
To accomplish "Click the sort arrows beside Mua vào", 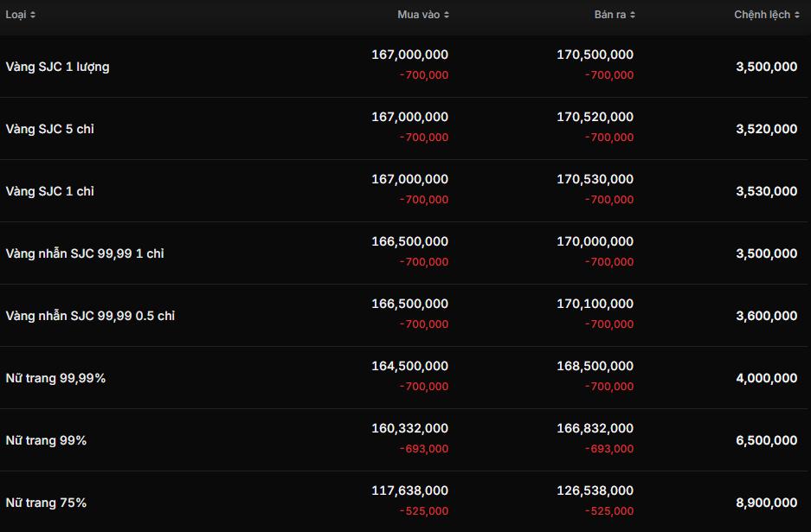I will 447,15.
